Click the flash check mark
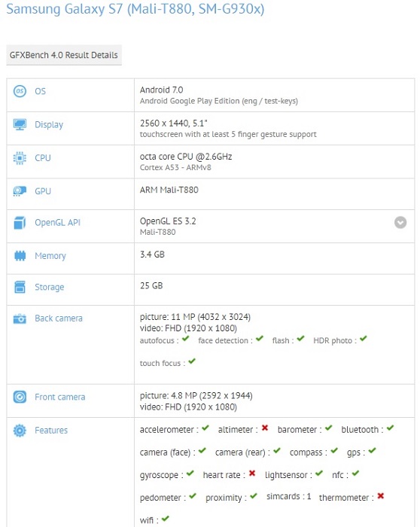The height and width of the screenshot is (527, 420). coord(301,339)
